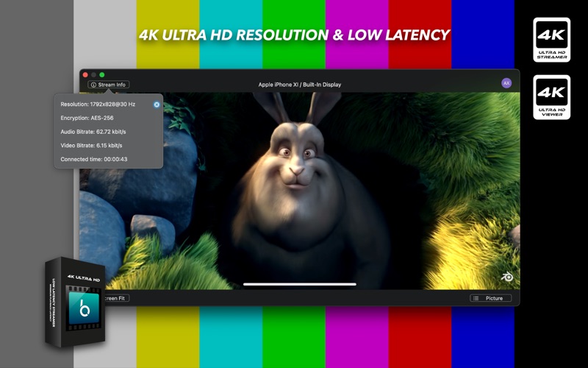
Task: Open the Stream Info popover button
Action: [x=108, y=85]
